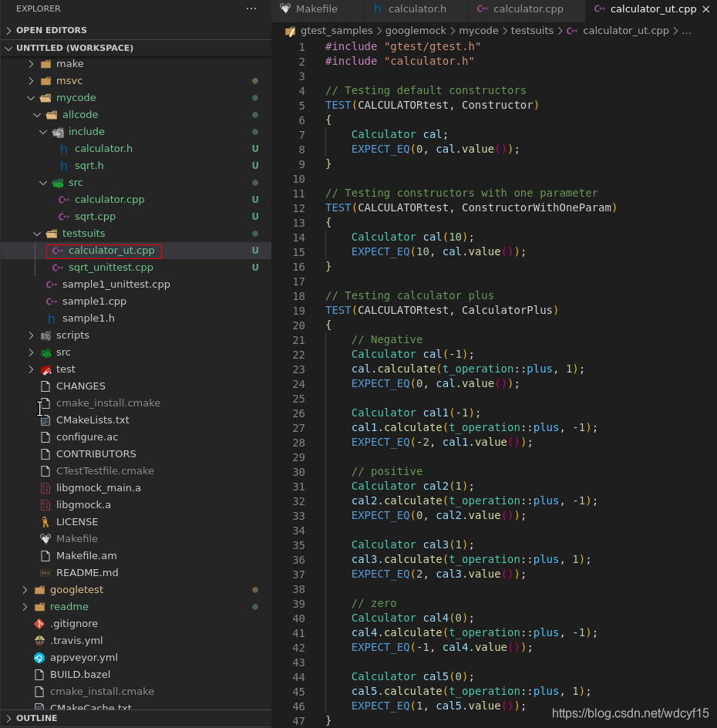Click the appveyor.yml icon

39,658
